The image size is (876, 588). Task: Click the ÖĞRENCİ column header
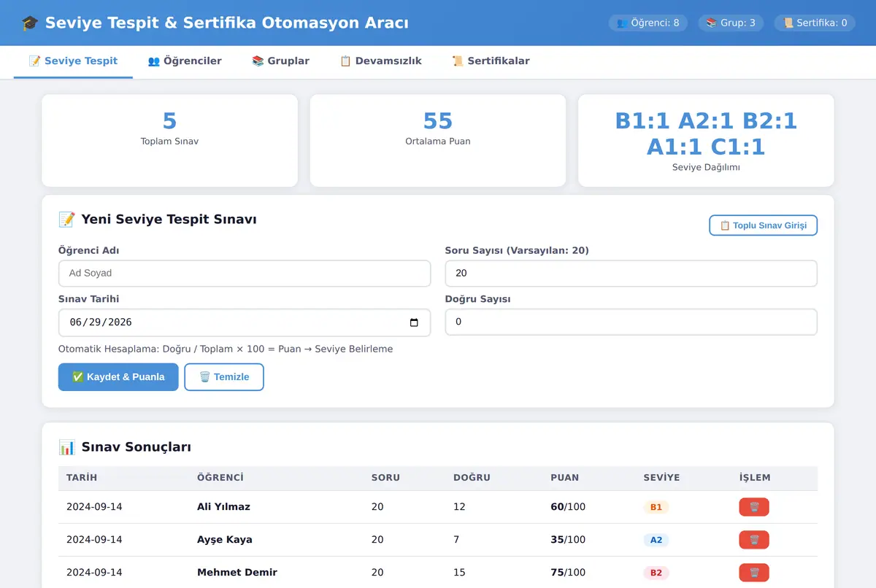[220, 478]
